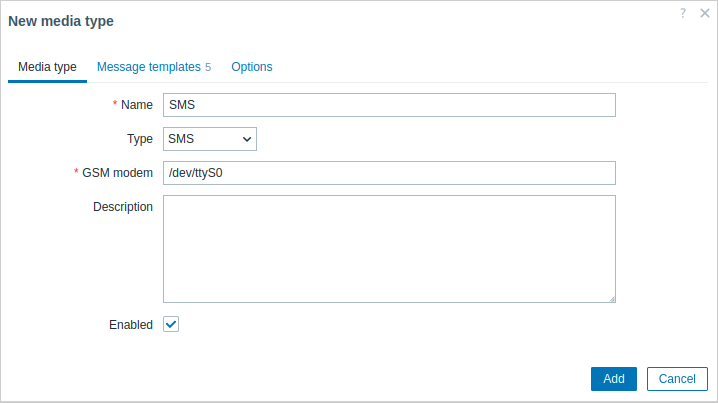The image size is (718, 403).
Task: Click into the GSM modem field
Action: pos(389,173)
